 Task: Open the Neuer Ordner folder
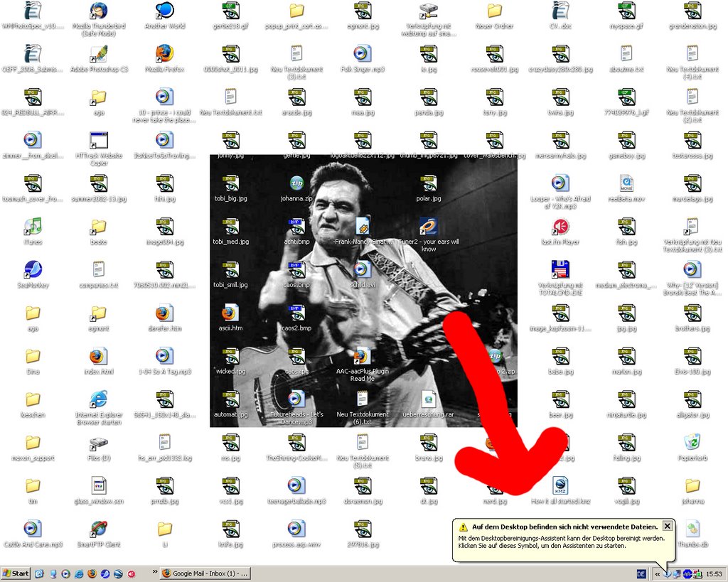click(x=494, y=11)
